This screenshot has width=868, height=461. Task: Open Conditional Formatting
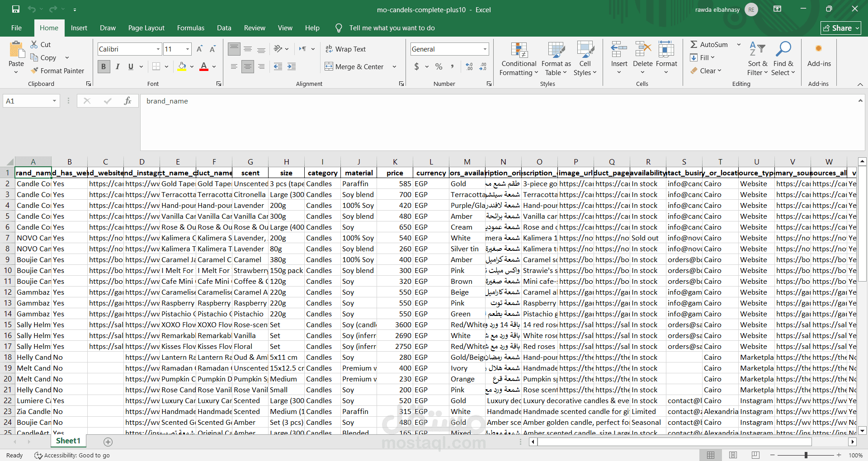point(519,59)
